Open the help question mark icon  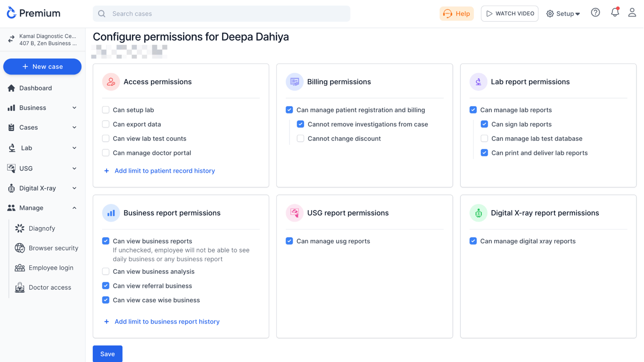click(x=595, y=13)
